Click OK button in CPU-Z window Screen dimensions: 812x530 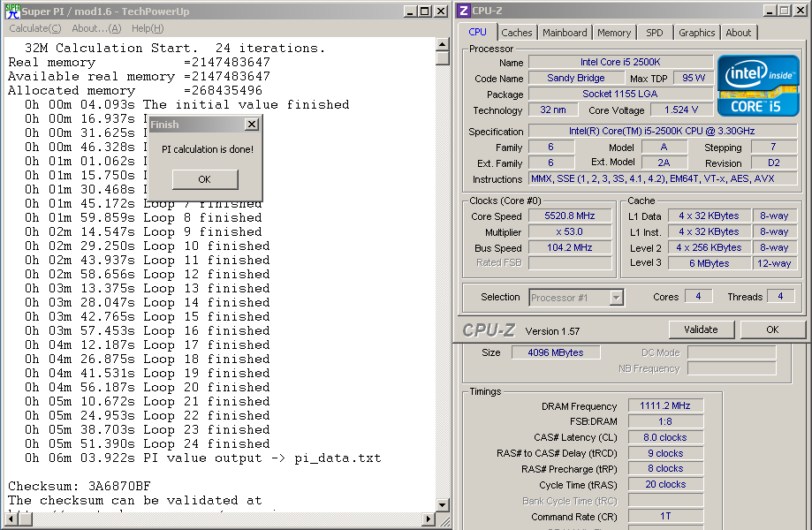coord(772,329)
